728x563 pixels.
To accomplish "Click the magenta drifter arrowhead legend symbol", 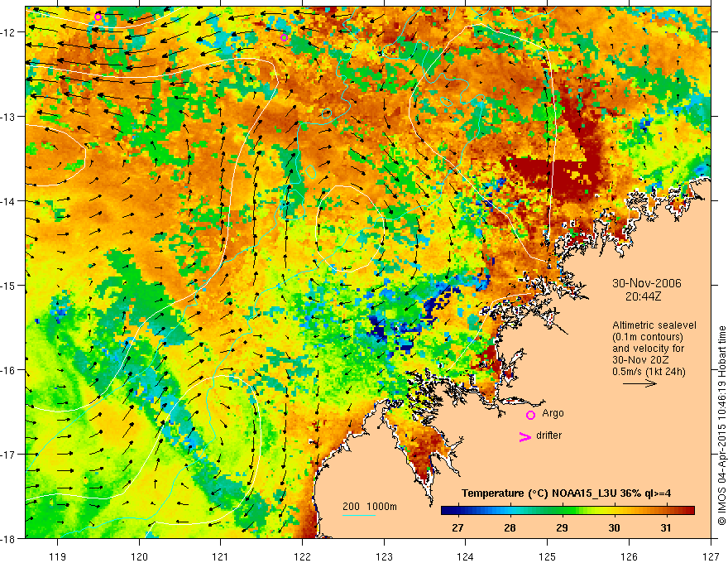I will pyautogui.click(x=525, y=436).
